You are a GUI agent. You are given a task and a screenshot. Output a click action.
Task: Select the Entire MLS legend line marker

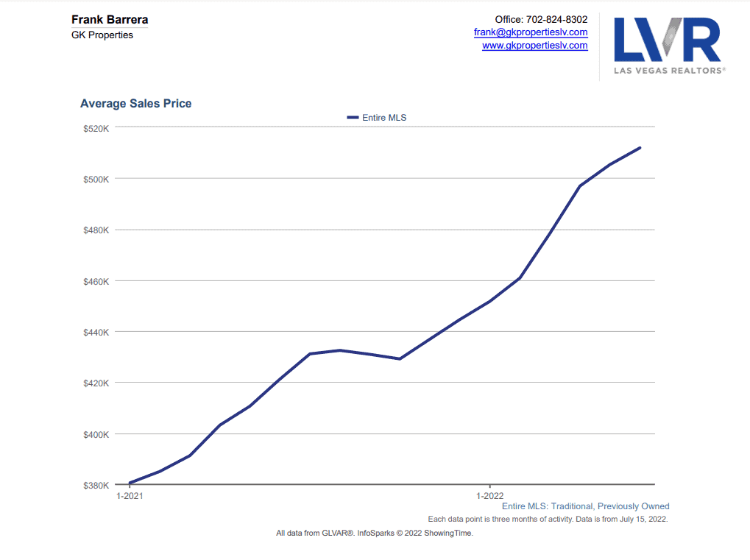tap(353, 118)
